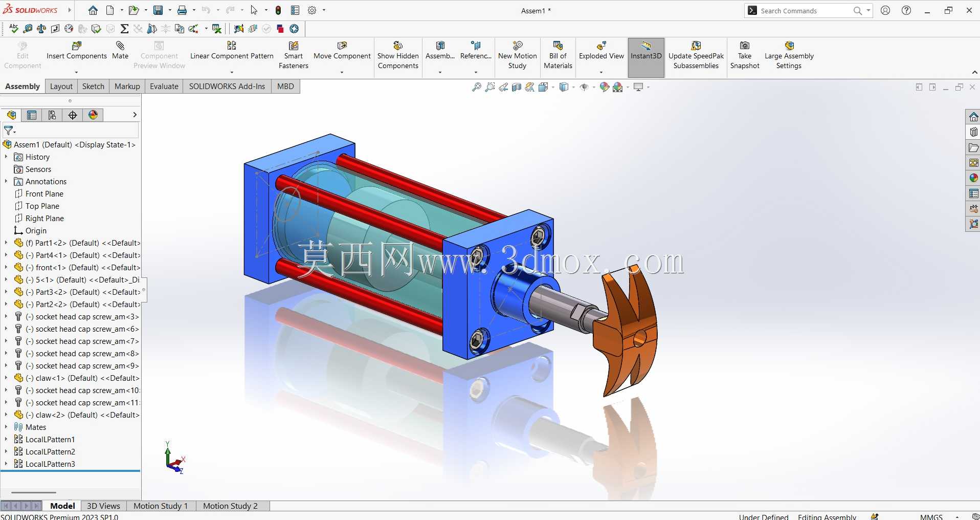Viewport: 980px width, 520px height.
Task: Open Appearances task pane colored ball icon
Action: [x=973, y=178]
